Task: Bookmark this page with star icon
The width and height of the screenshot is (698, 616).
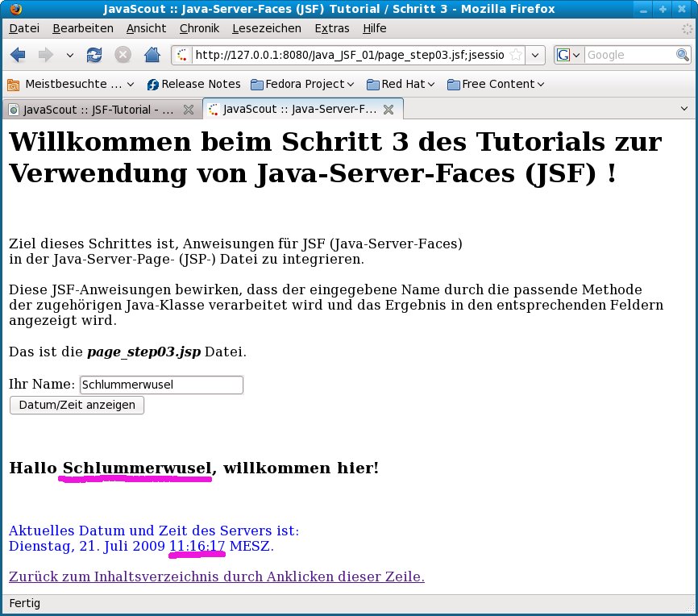Action: [516, 55]
